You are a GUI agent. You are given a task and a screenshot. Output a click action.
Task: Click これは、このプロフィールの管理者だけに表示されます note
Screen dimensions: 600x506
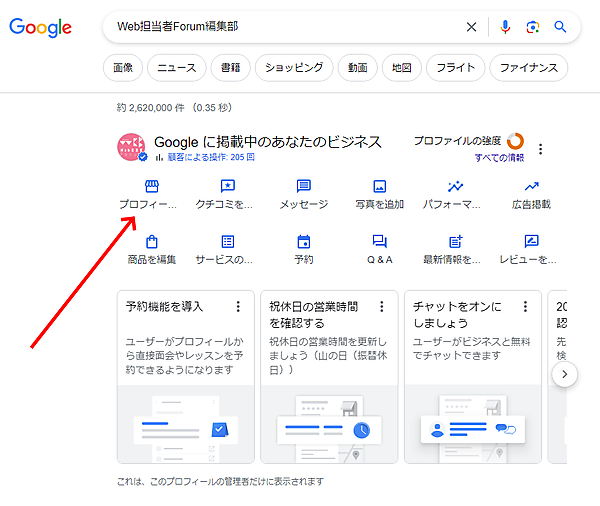point(220,481)
